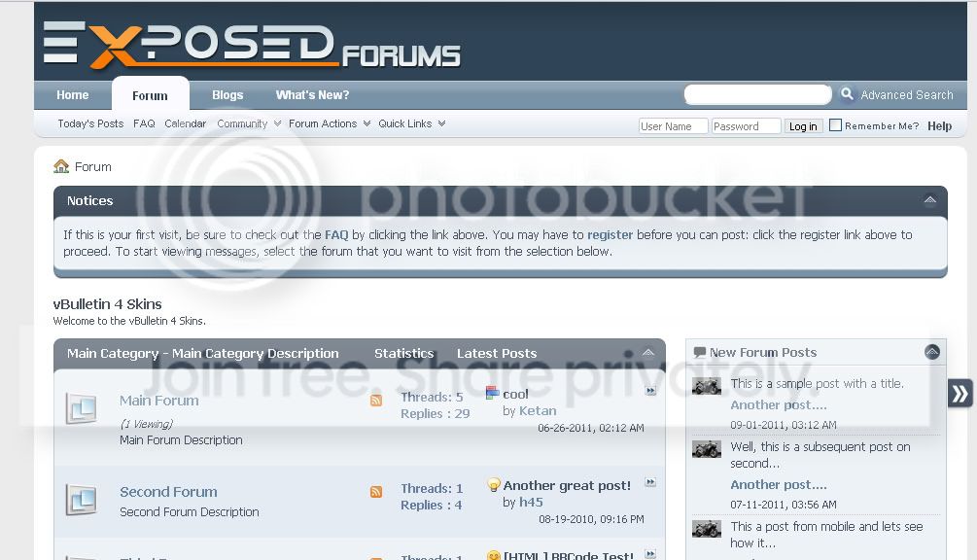Open the Home tab
Image resolution: width=977 pixels, height=560 pixels.
coord(73,94)
